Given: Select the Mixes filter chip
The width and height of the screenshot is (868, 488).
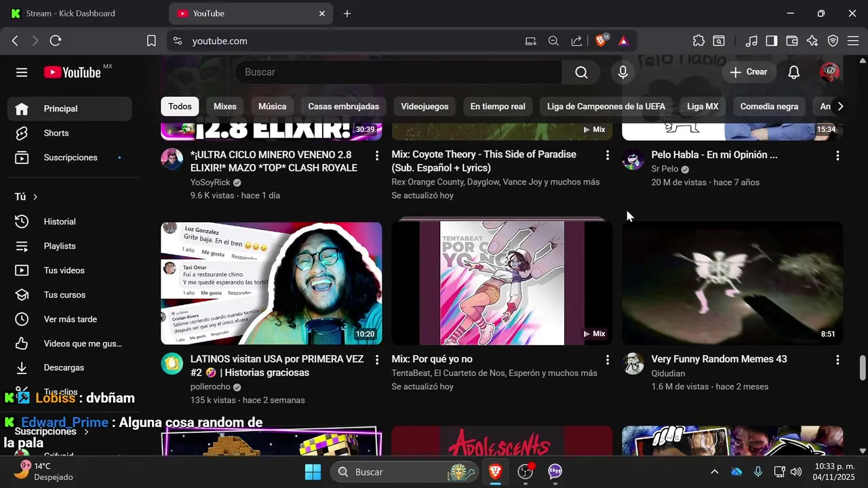Looking at the screenshot, I should point(225,106).
